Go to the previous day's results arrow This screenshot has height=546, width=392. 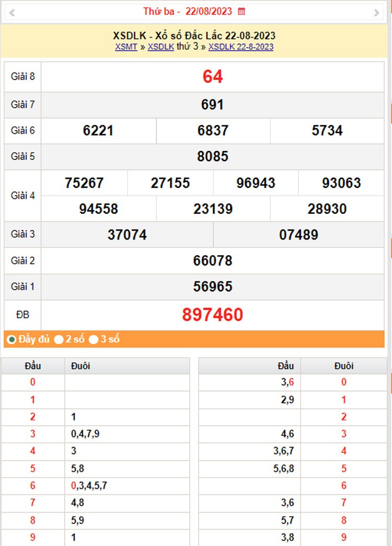[11, 12]
